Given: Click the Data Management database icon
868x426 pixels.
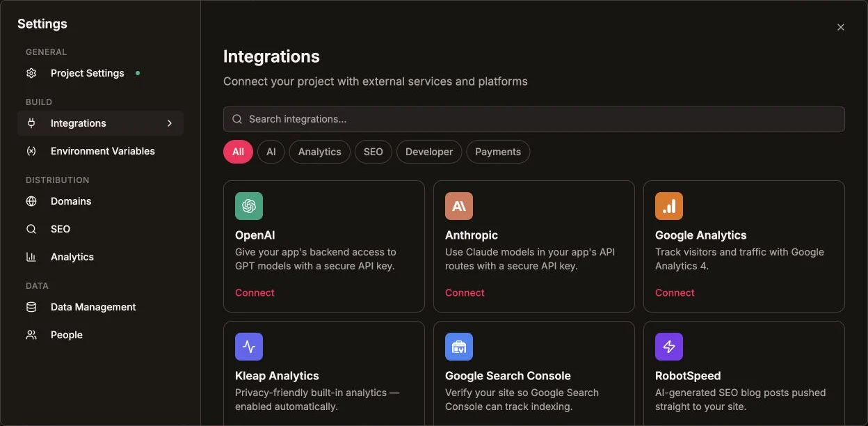Looking at the screenshot, I should pyautogui.click(x=31, y=307).
